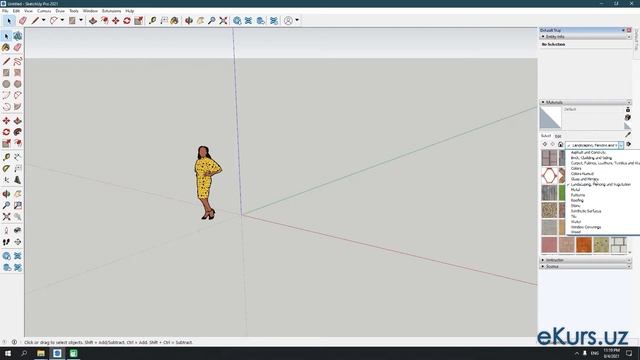
Task: Click the taskbar search icon
Action: (24, 353)
